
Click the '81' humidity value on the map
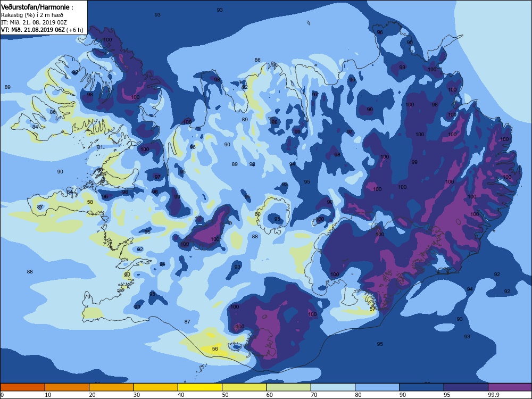point(100,147)
